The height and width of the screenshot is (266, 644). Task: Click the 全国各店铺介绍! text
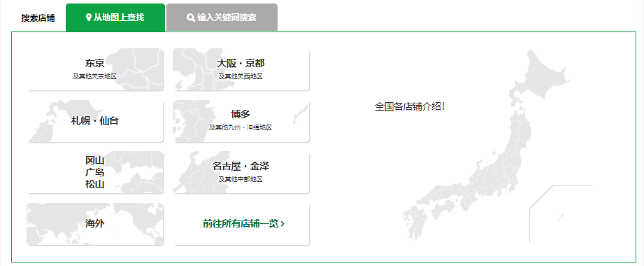(410, 106)
